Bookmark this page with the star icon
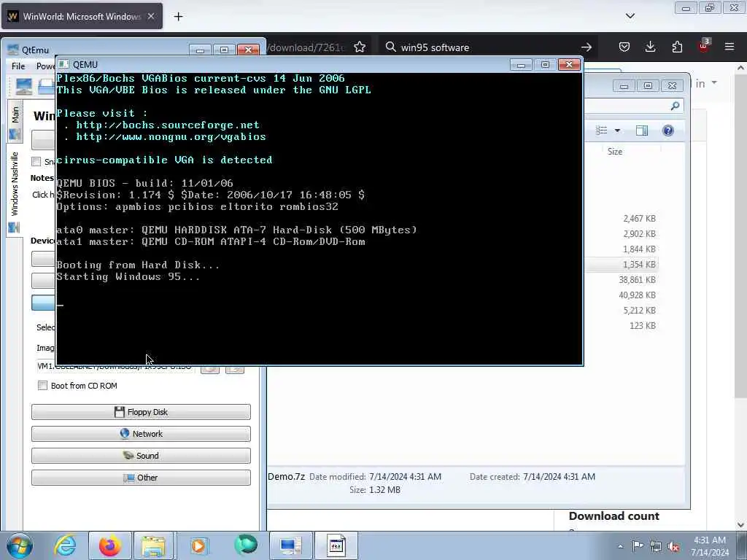Viewport: 747px width, 560px height. coord(360,47)
